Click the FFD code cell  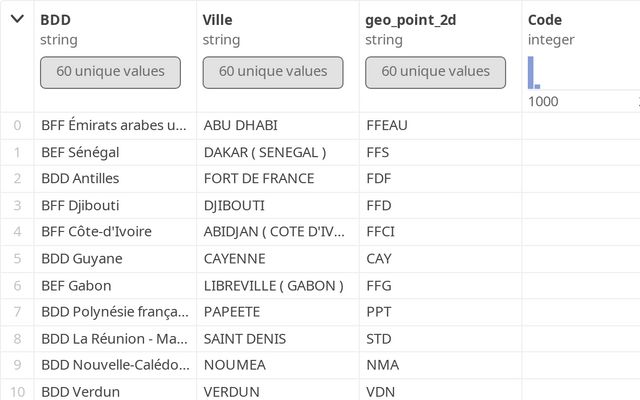click(440, 205)
